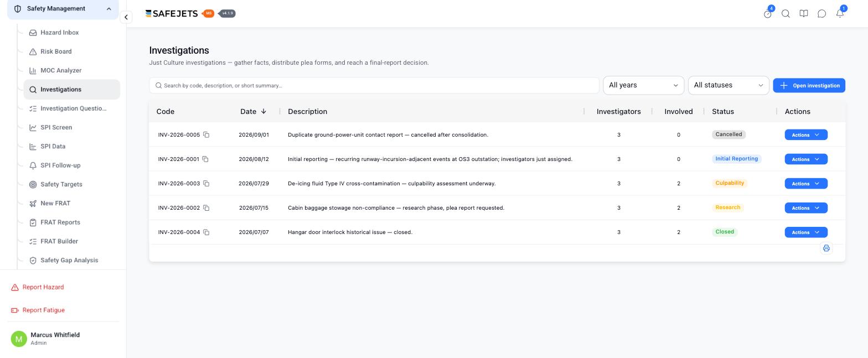This screenshot has width=868, height=358.
Task: Sort by the Description column header
Action: tap(307, 112)
